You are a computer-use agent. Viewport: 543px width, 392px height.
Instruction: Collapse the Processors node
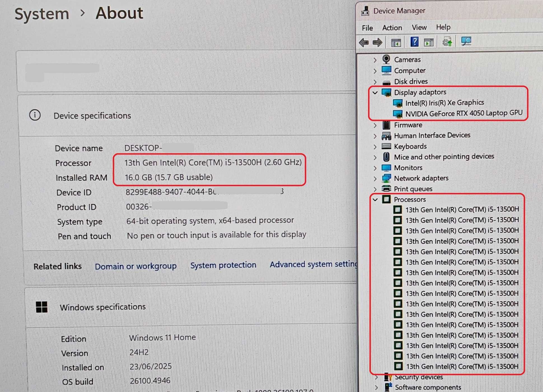pos(375,200)
